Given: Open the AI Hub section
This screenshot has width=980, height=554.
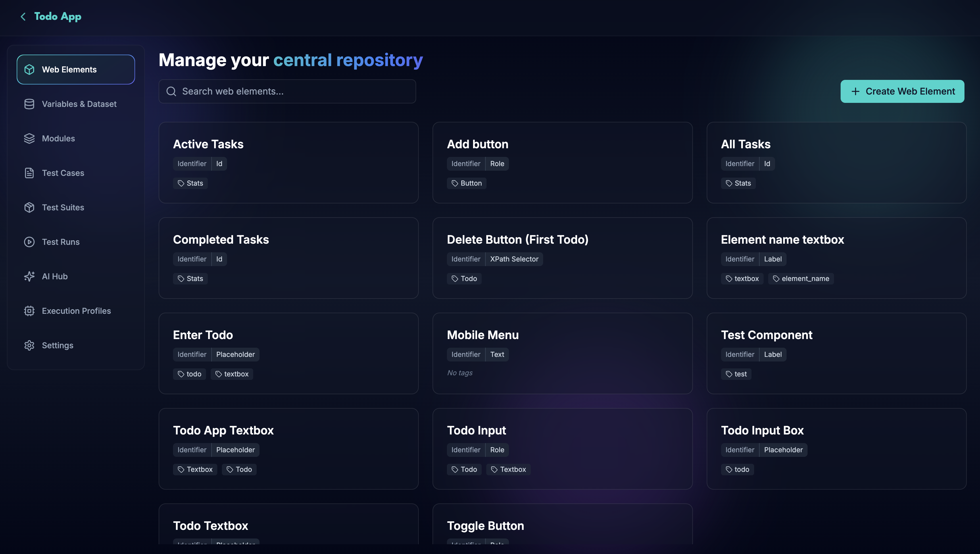Looking at the screenshot, I should 76,277.
